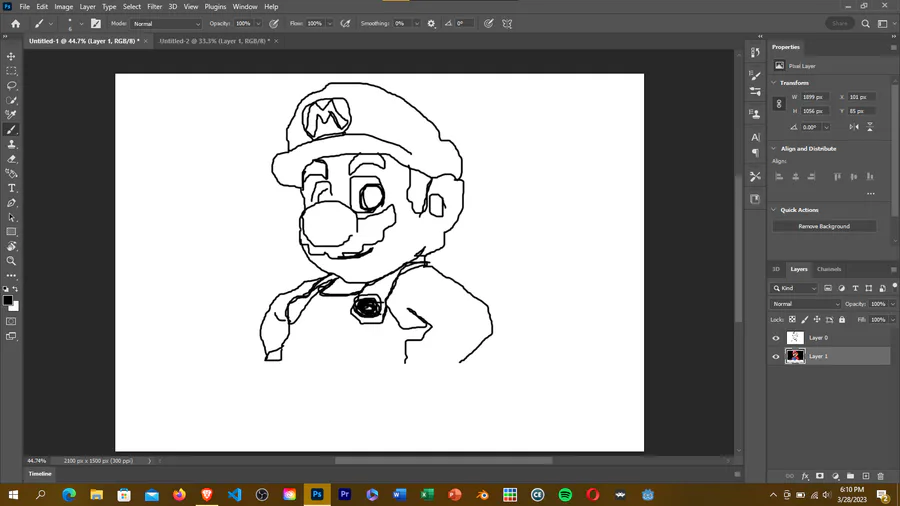Toggle Quick Mask mode
This screenshot has height=506, width=900.
[11, 321]
